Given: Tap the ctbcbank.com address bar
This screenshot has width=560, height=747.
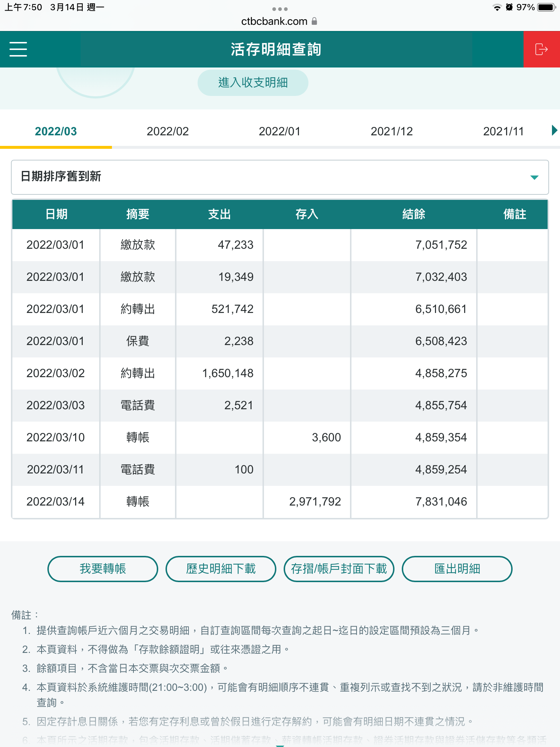Looking at the screenshot, I should click(x=275, y=22).
